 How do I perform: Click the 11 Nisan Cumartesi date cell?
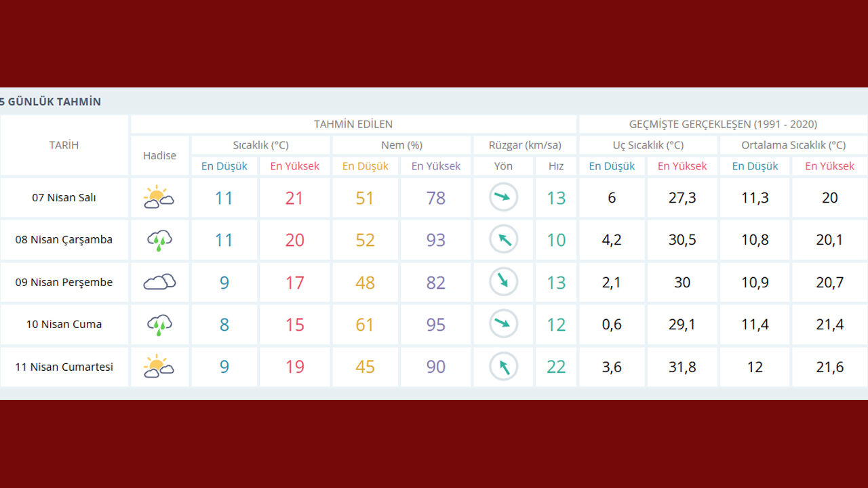[64, 367]
